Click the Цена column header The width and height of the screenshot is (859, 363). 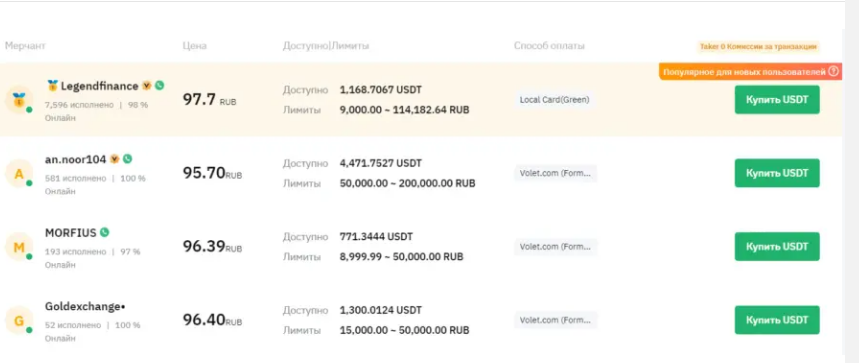[x=194, y=46]
